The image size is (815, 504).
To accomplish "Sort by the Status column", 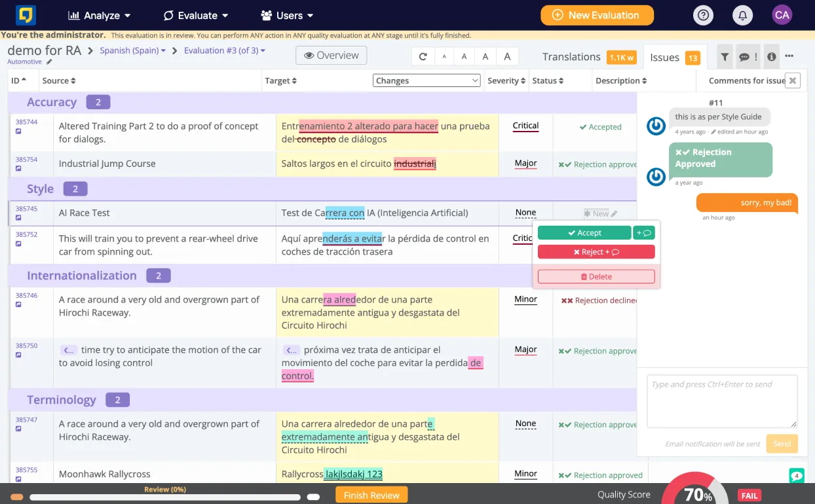I will pos(548,81).
